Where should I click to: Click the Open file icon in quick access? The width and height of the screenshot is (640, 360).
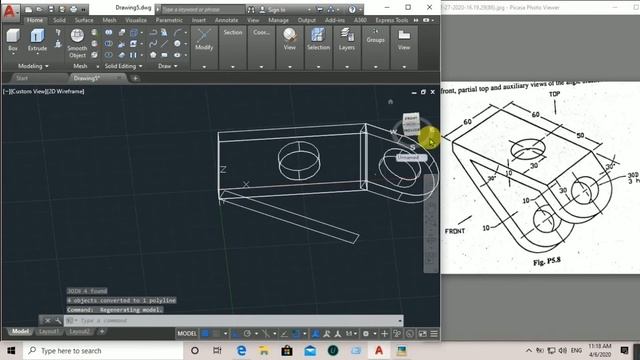40,9
